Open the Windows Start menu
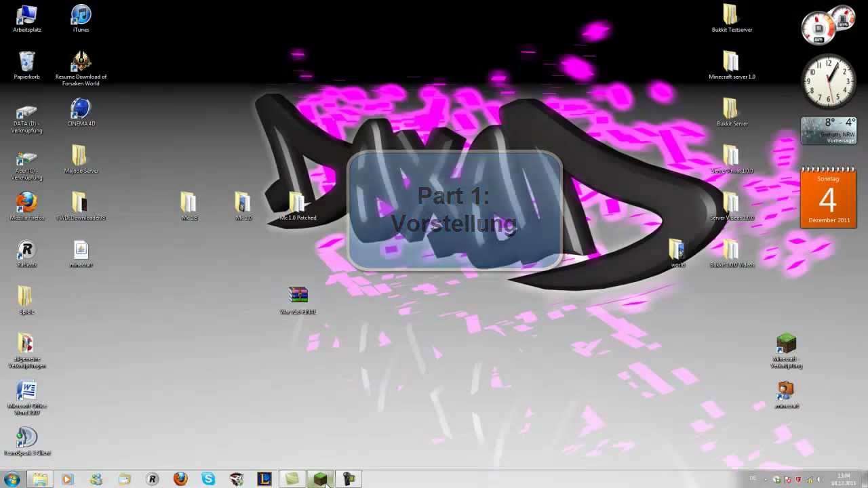 pos(12,479)
